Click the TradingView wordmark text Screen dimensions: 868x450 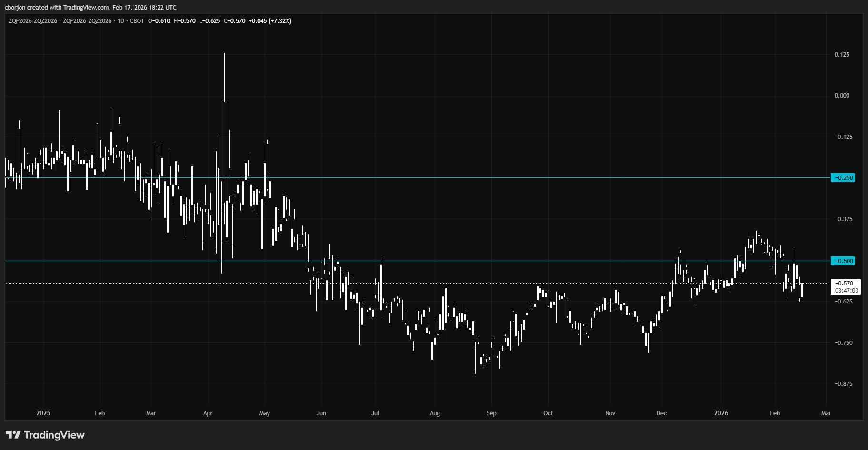pos(54,435)
